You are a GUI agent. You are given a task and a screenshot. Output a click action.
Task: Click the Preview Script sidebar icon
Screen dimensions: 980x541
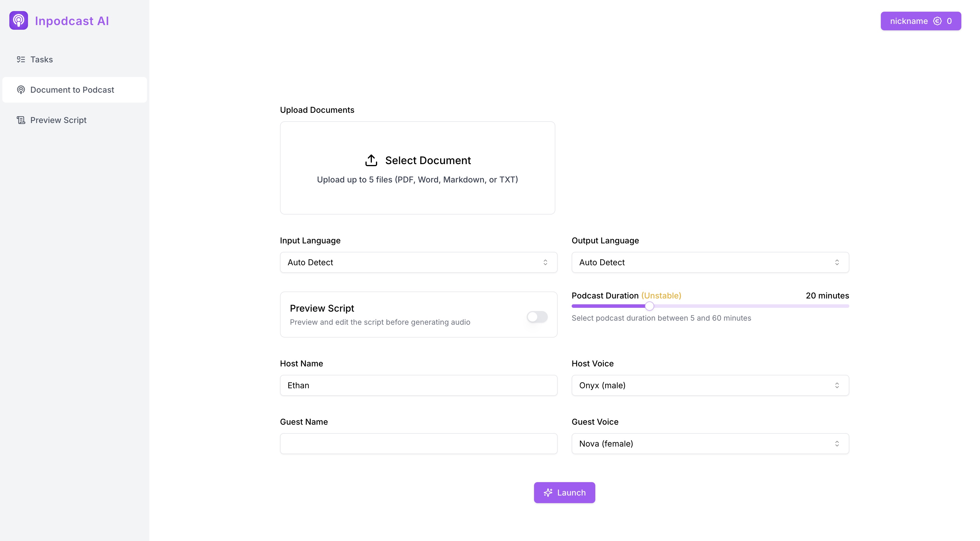(x=21, y=120)
